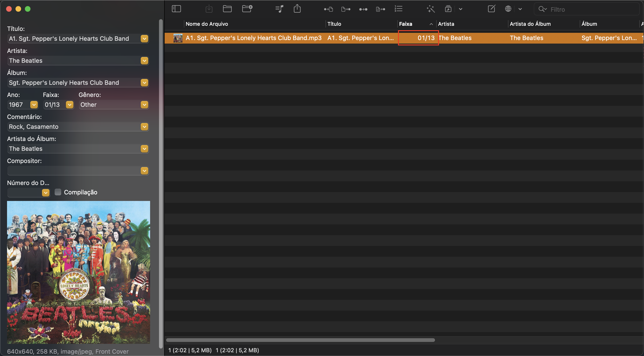This screenshot has width=644, height=356.
Task: Expand dropdown arrow next to globe icon
Action: [x=520, y=9]
